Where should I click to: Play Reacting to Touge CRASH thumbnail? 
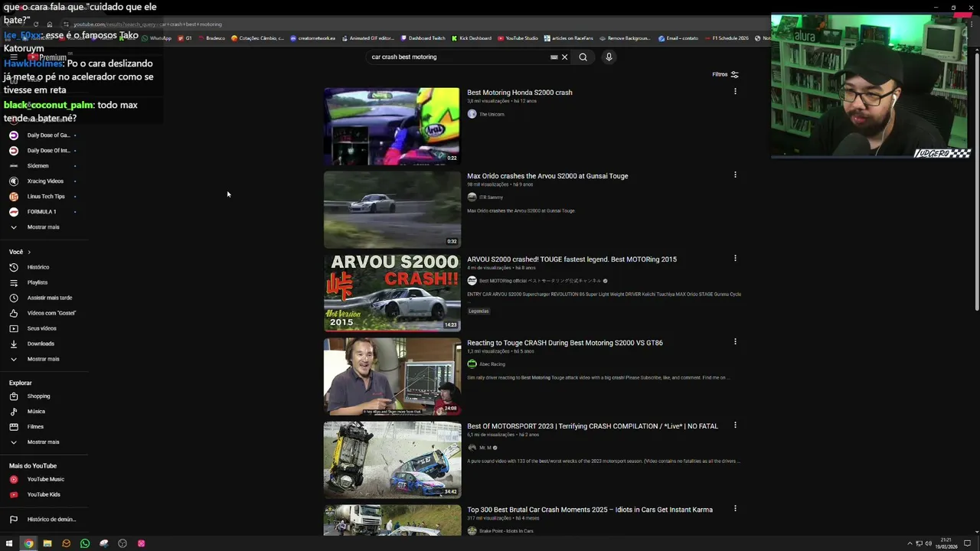tap(392, 376)
